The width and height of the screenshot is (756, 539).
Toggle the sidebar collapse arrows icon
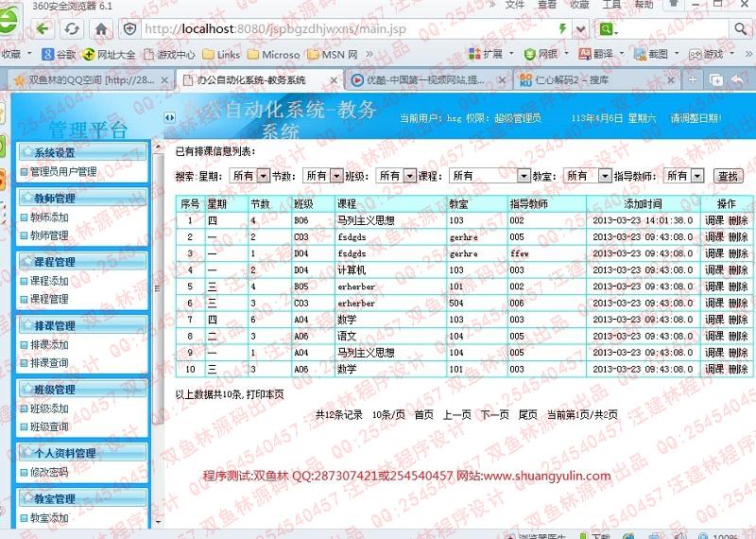pos(169,116)
